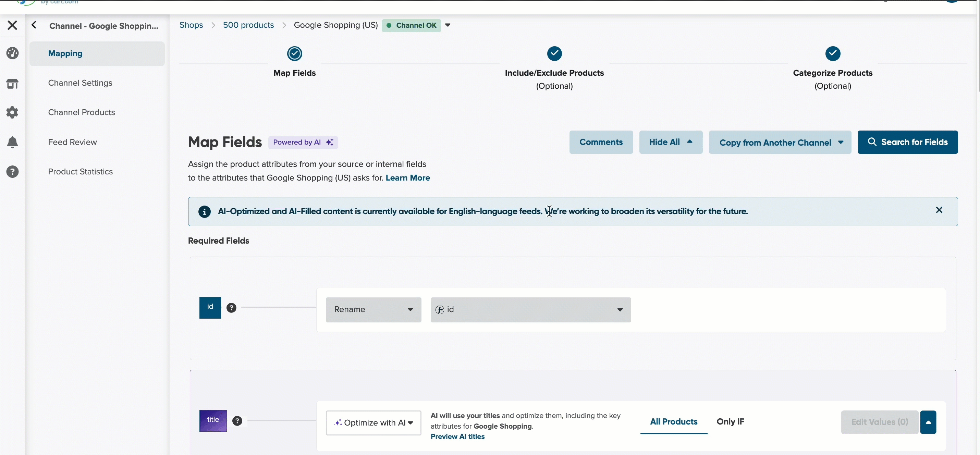The image size is (980, 455).
Task: Click the id field tag
Action: (x=210, y=307)
